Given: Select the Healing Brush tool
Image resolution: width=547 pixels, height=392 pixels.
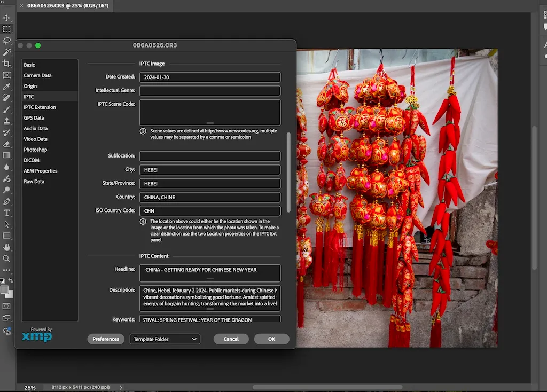Looking at the screenshot, I should 6,98.
